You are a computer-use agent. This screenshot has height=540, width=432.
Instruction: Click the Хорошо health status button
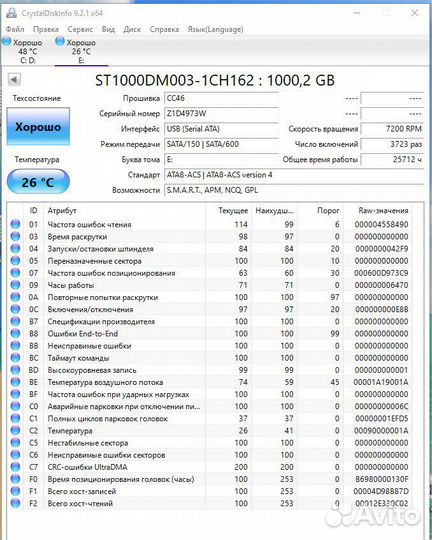coord(38,126)
